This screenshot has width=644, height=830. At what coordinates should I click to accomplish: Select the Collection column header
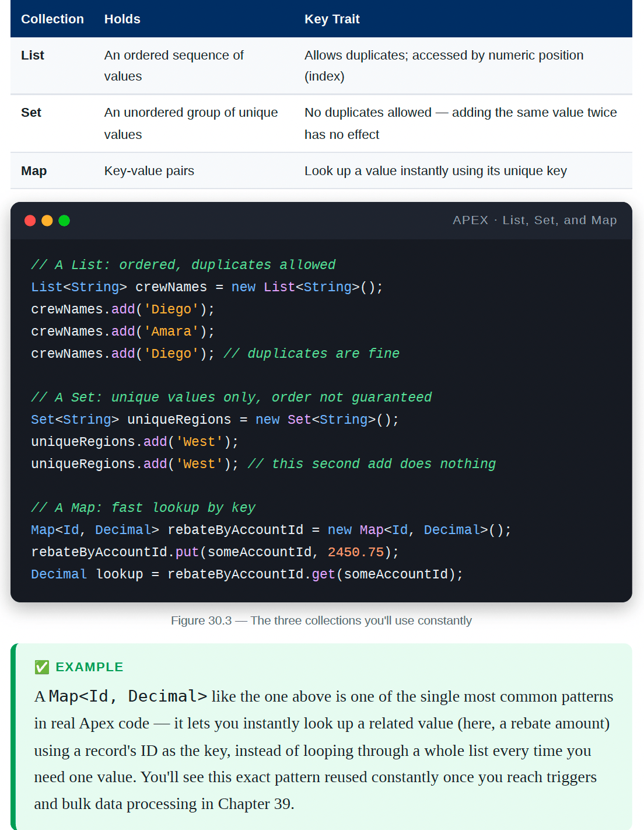(x=52, y=19)
